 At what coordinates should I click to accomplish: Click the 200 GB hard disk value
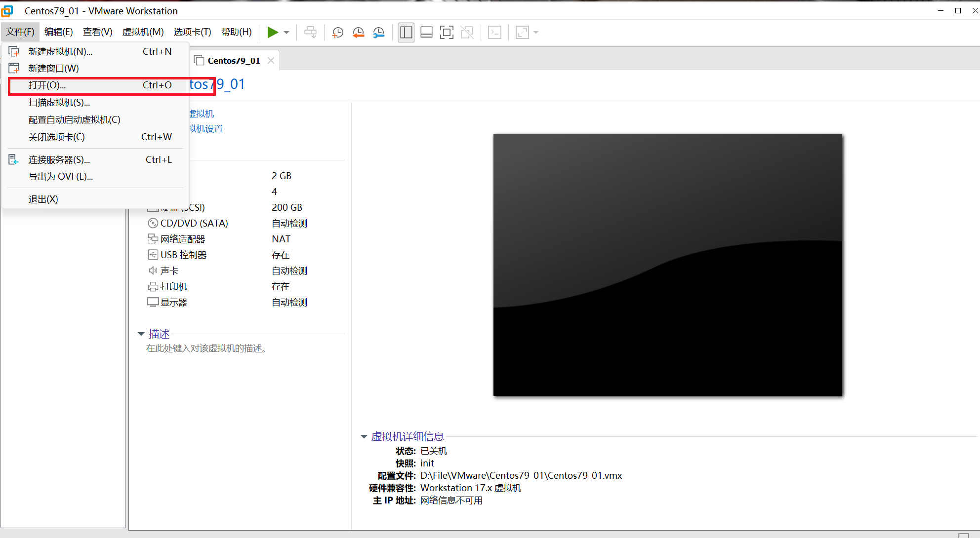286,207
